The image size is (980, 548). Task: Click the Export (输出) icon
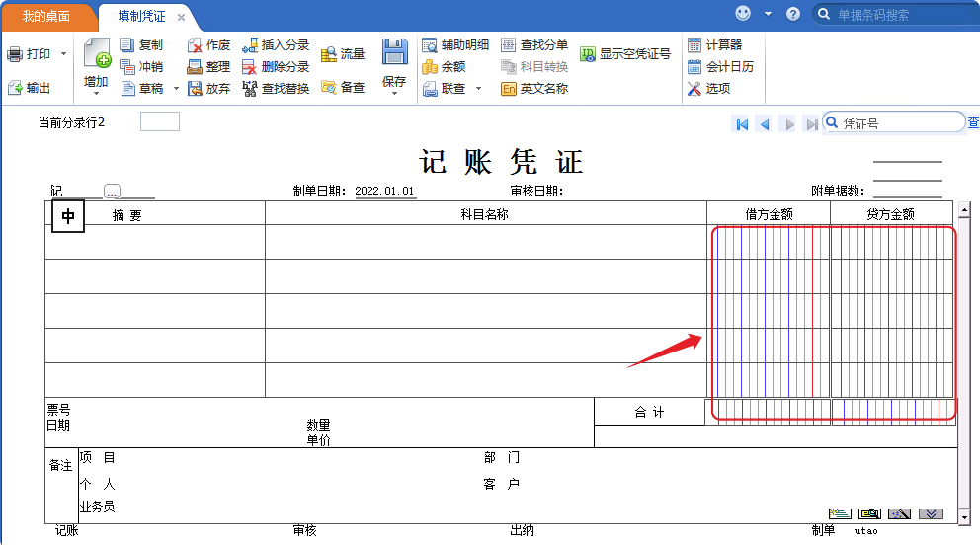15,88
